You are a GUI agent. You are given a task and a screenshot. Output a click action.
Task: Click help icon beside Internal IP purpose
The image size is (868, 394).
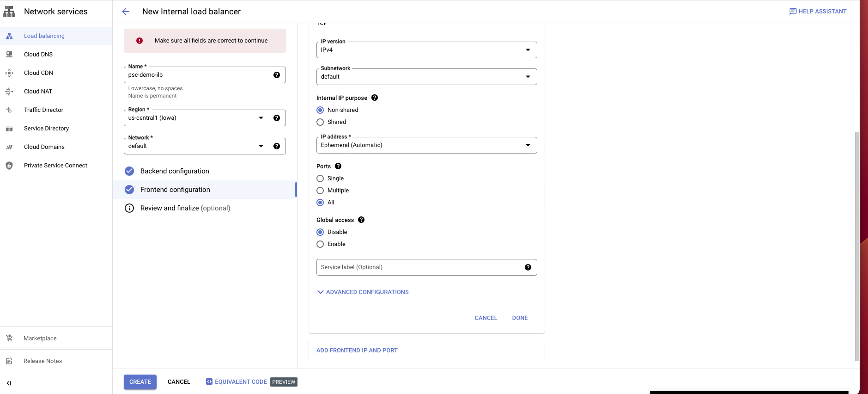[x=375, y=98]
